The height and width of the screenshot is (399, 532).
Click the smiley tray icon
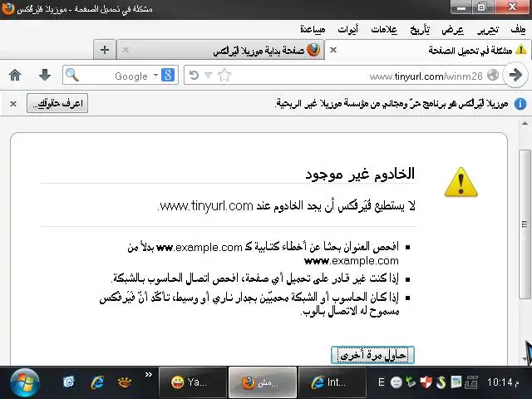[x=396, y=382]
